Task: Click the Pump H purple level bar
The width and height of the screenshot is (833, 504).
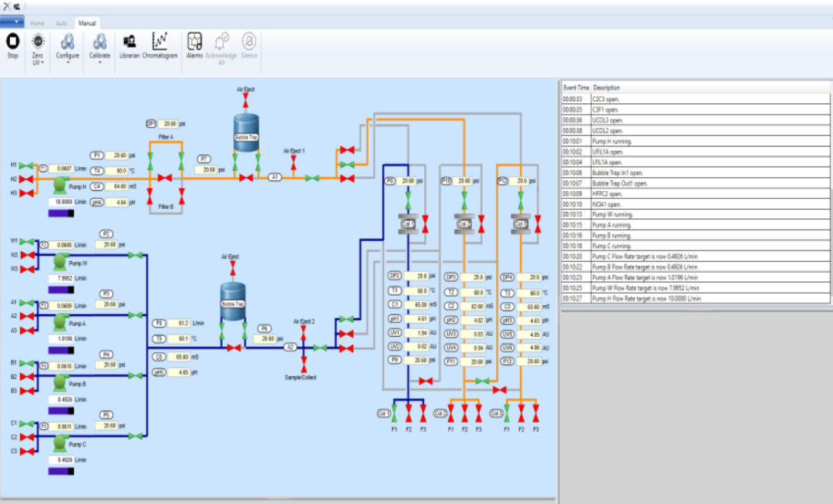Action: [61, 213]
